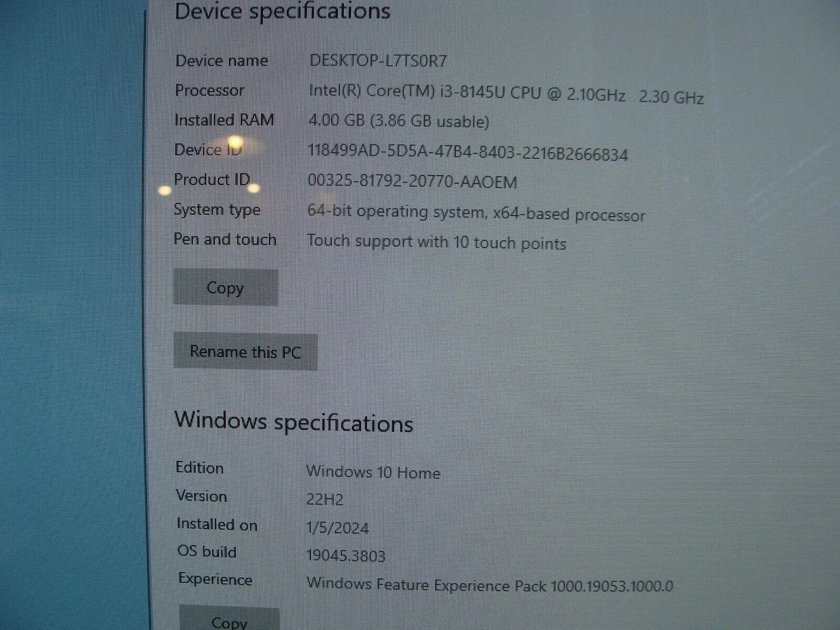Click the Experience label
The image size is (840, 630).
[x=215, y=579]
